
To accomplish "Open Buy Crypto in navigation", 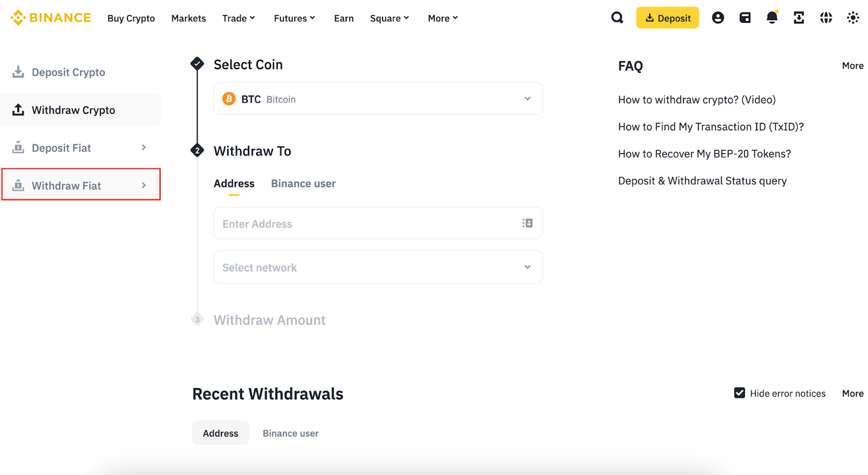I will [x=131, y=18].
